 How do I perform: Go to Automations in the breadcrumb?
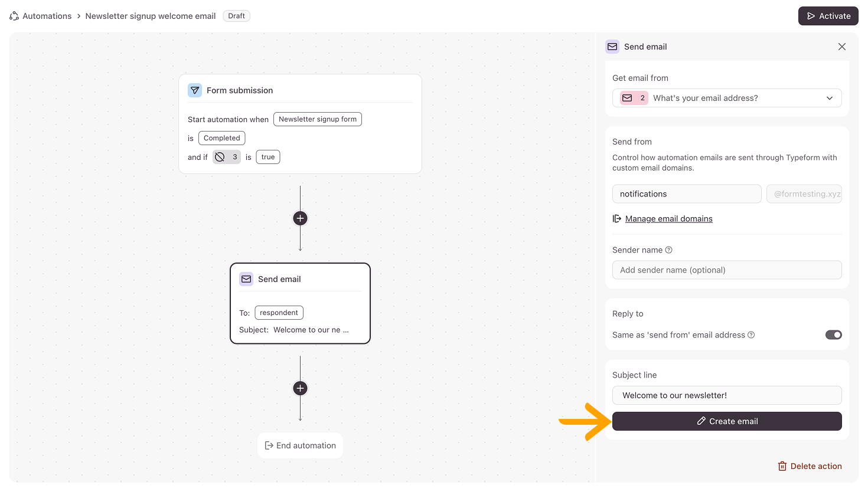pos(47,16)
